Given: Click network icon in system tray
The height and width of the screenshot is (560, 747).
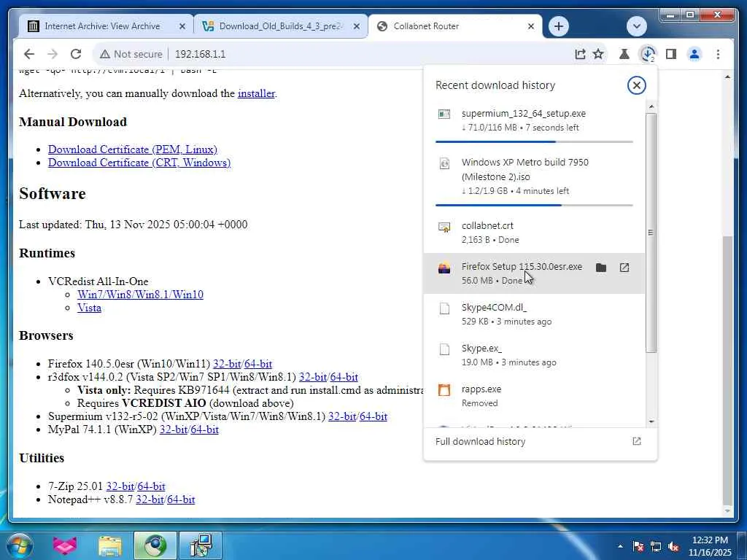Looking at the screenshot, I should [x=656, y=546].
